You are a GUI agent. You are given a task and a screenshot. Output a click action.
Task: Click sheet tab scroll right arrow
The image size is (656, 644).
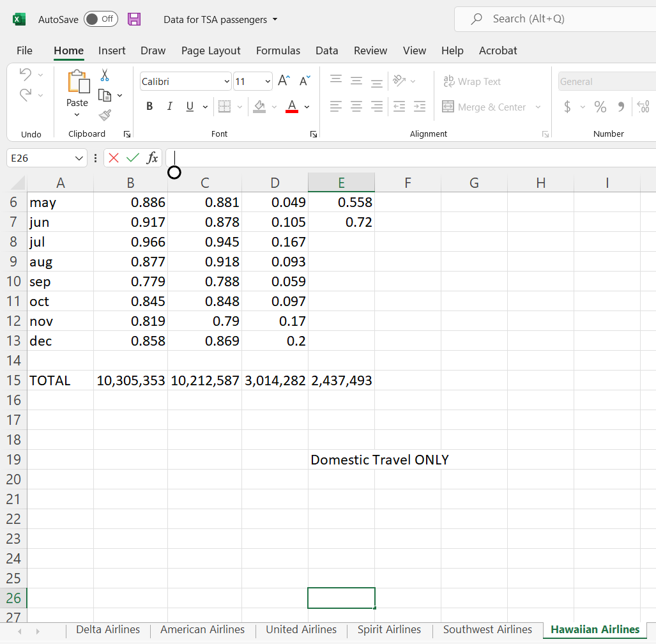click(38, 631)
